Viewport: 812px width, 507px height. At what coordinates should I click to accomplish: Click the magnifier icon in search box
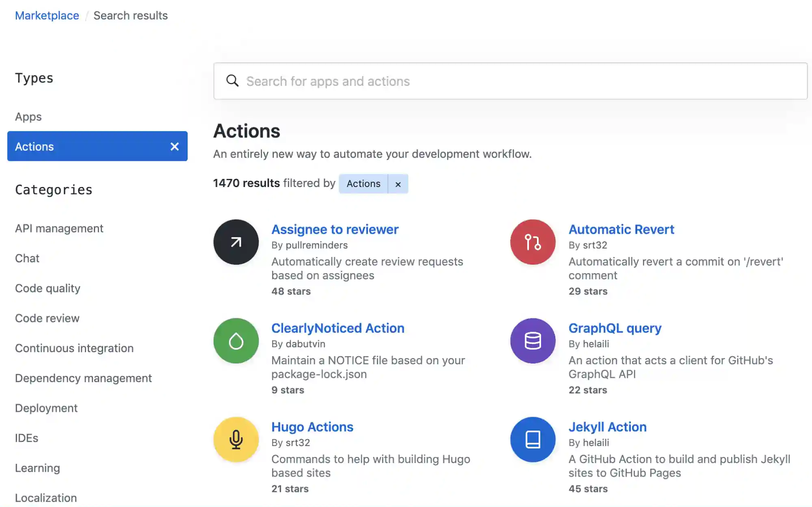(x=232, y=81)
